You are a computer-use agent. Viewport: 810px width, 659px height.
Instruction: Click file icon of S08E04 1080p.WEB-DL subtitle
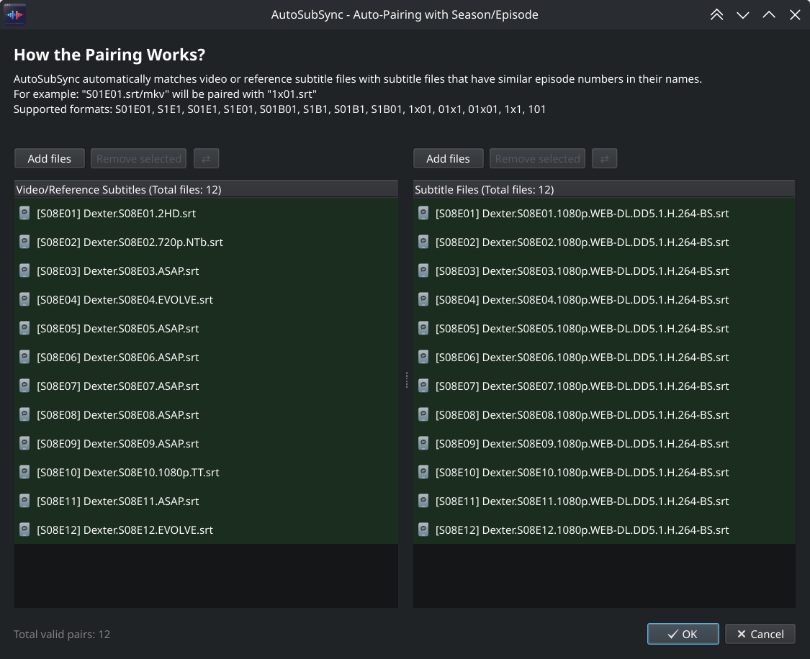423,299
